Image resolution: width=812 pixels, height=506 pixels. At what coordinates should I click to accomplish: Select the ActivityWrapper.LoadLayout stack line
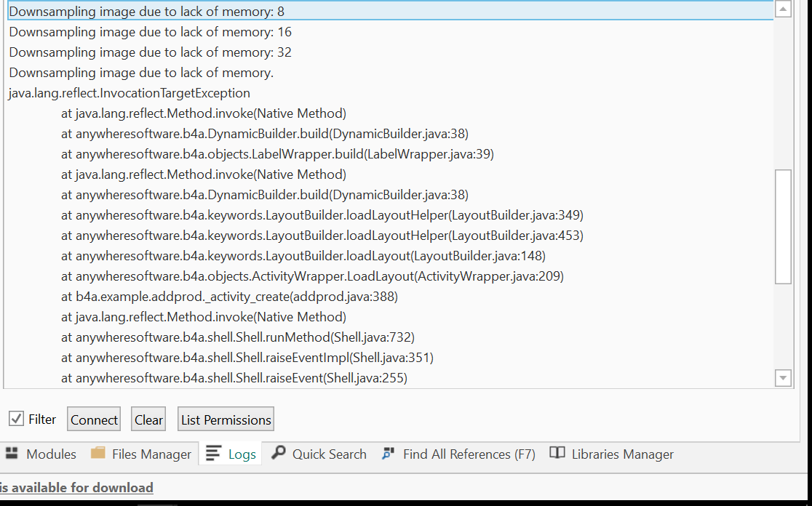pos(312,276)
